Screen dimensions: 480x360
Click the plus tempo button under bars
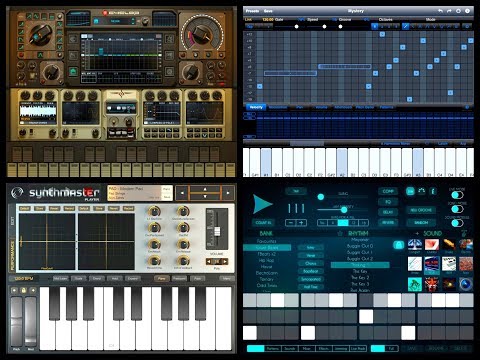(301, 223)
